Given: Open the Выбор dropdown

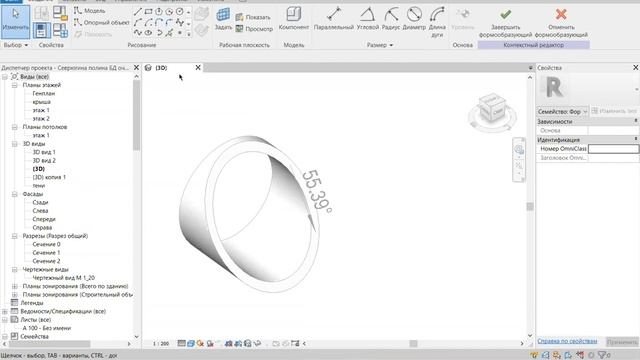Looking at the screenshot, I should (x=16, y=45).
